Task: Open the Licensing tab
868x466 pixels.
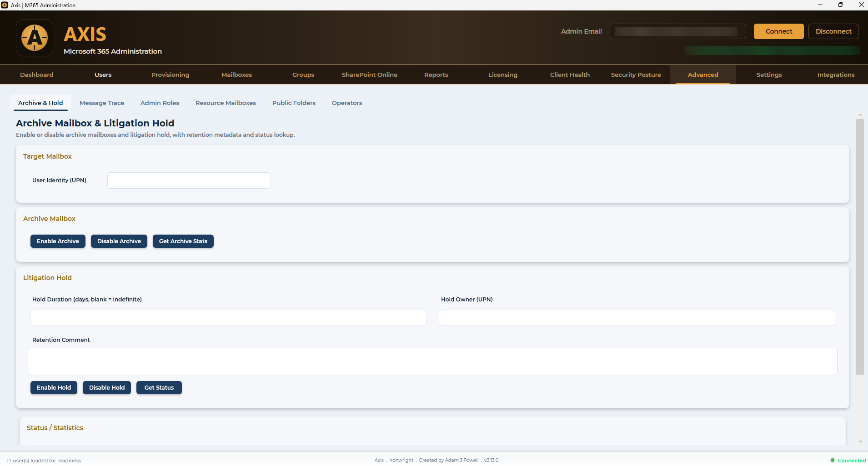Action: click(x=503, y=75)
